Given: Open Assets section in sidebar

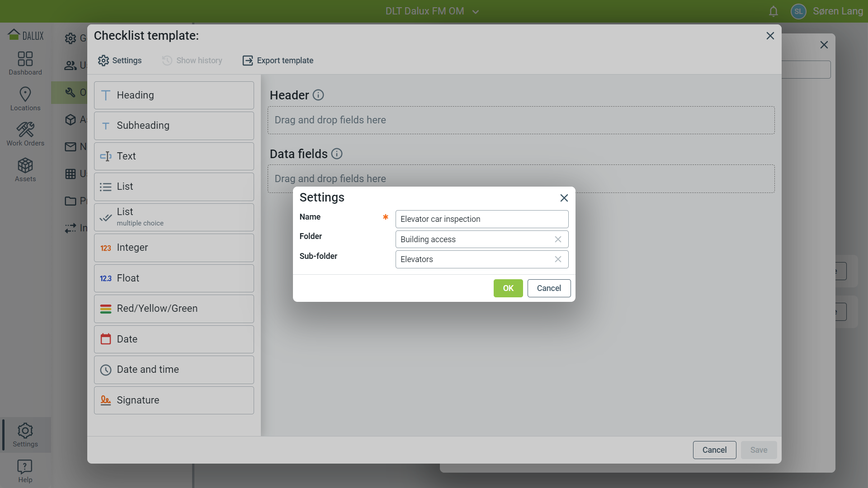Looking at the screenshot, I should pos(25,170).
